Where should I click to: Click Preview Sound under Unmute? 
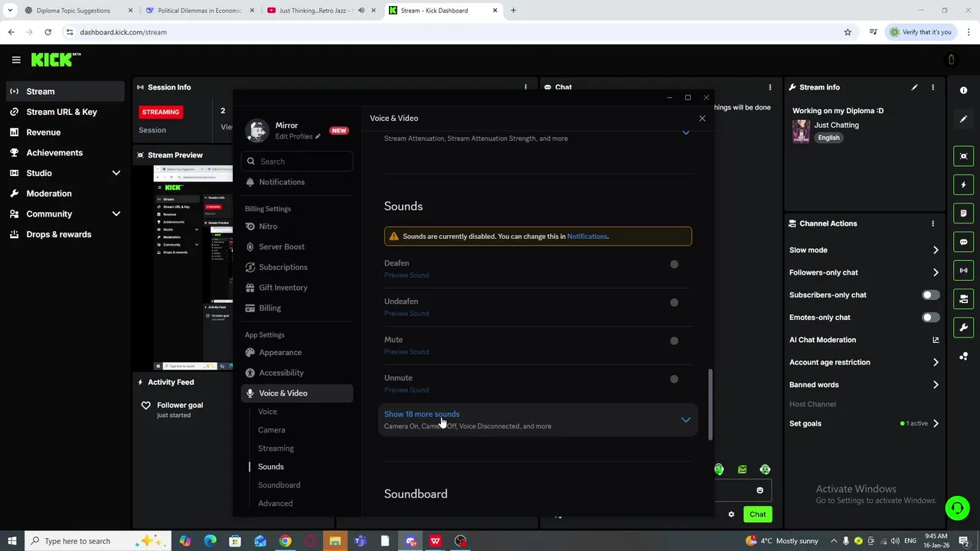pos(407,390)
